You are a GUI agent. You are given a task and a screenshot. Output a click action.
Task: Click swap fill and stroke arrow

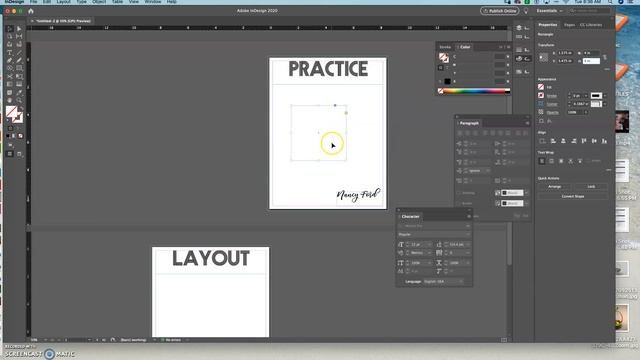coord(21,109)
